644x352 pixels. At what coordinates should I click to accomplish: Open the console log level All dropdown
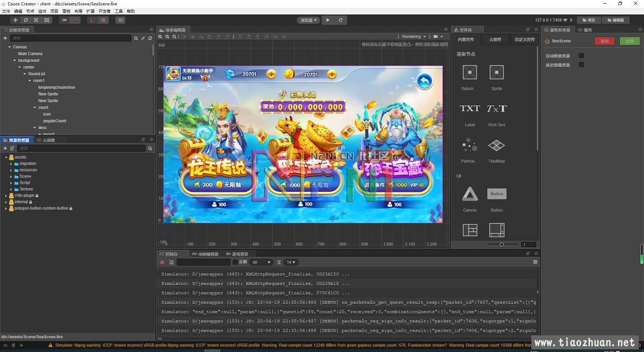click(261, 262)
